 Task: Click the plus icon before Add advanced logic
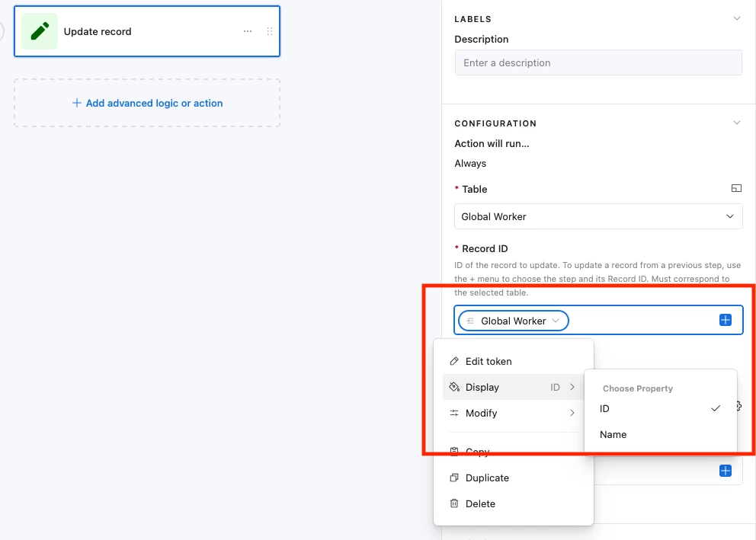click(76, 103)
